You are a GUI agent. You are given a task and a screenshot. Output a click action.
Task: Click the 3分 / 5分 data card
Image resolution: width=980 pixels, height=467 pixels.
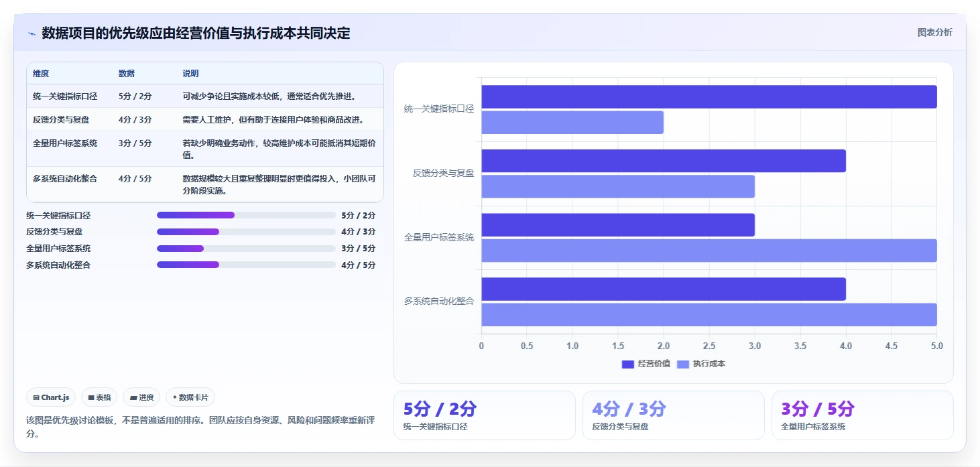click(862, 415)
